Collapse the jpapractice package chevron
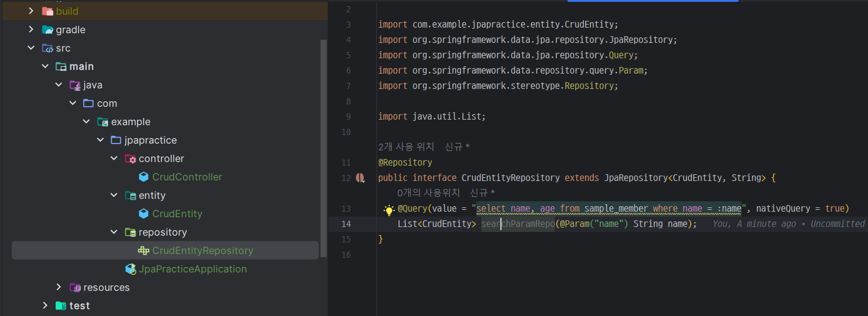The image size is (868, 316). pos(99,140)
